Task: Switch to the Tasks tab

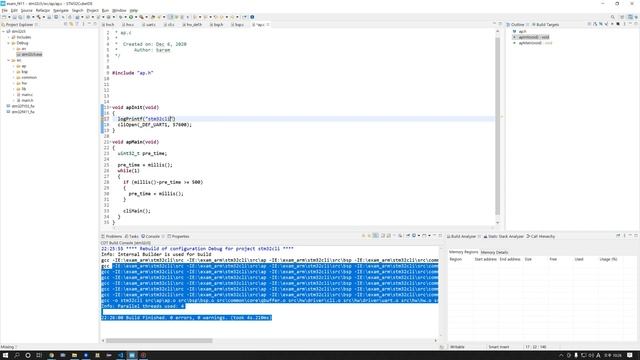Action: [131, 236]
